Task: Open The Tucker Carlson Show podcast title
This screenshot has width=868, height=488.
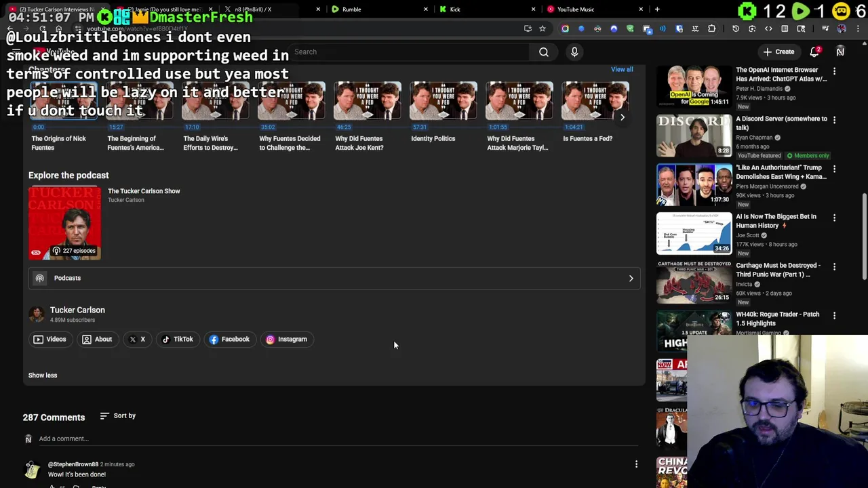Action: click(x=144, y=191)
